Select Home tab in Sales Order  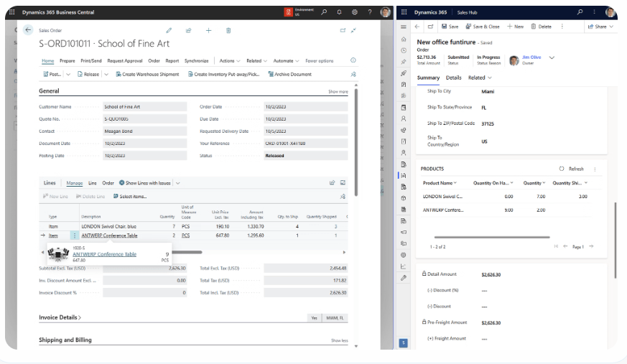tap(47, 61)
